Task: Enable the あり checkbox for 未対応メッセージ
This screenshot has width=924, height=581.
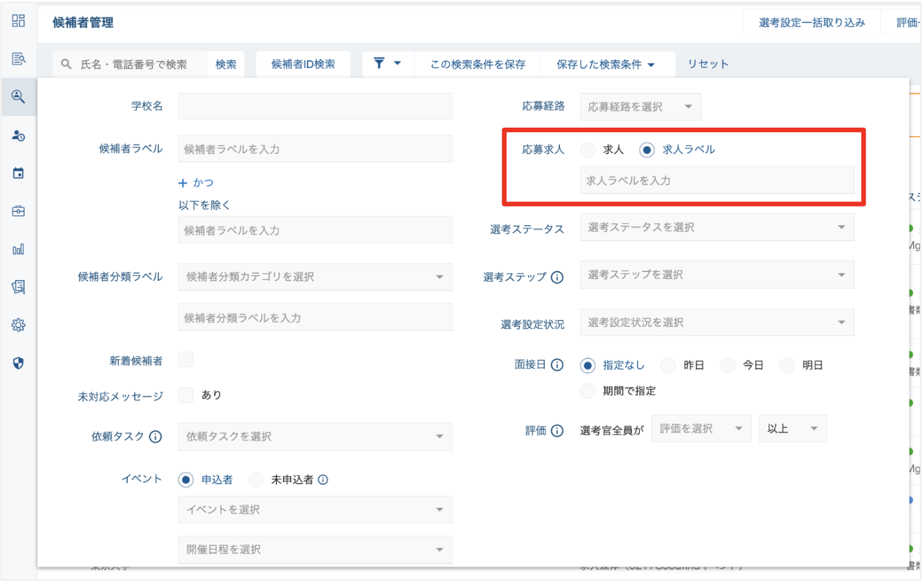Action: pos(185,395)
